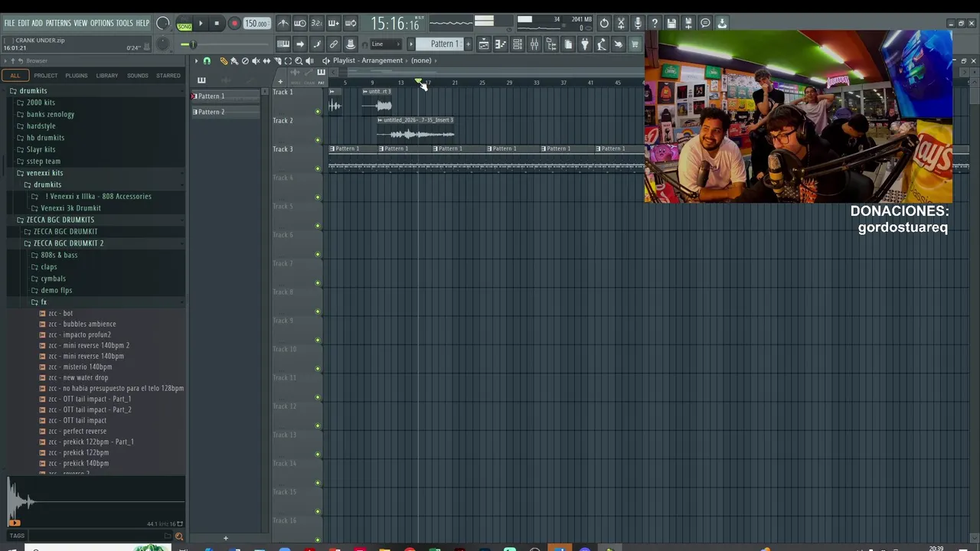Switch to STARRED browser tab
The height and width of the screenshot is (551, 980).
coord(168,76)
